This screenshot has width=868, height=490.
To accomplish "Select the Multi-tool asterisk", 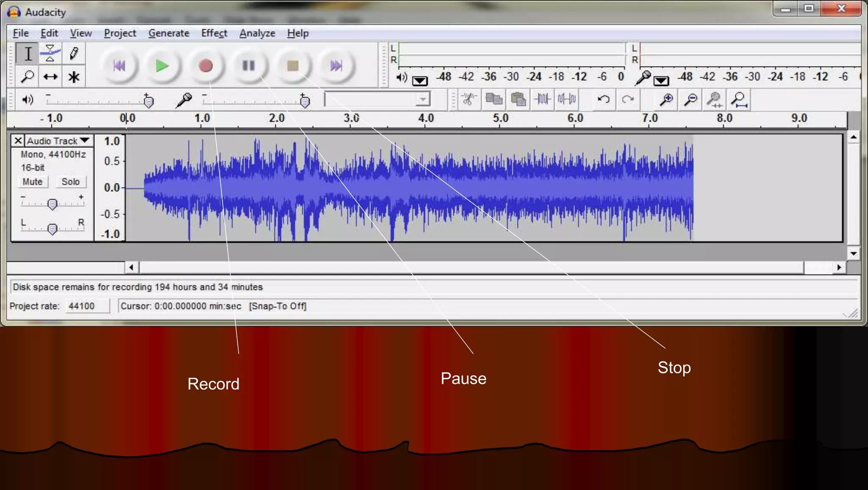I will click(x=73, y=77).
